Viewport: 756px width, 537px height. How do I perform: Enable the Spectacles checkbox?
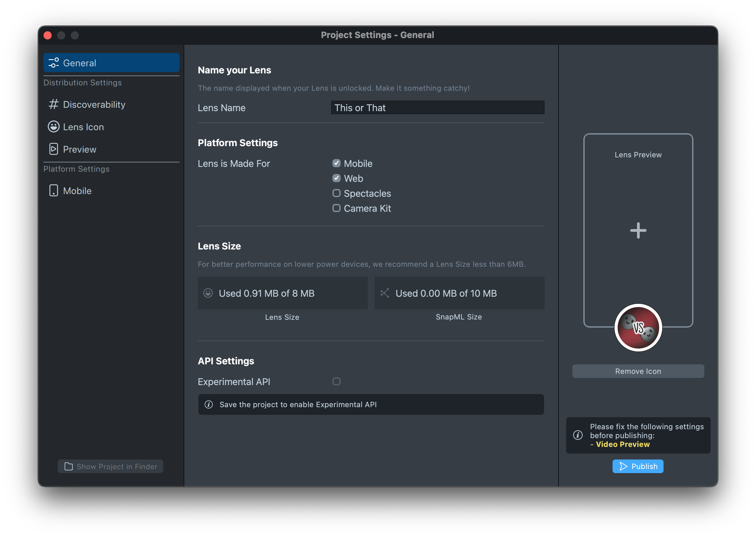(x=337, y=193)
